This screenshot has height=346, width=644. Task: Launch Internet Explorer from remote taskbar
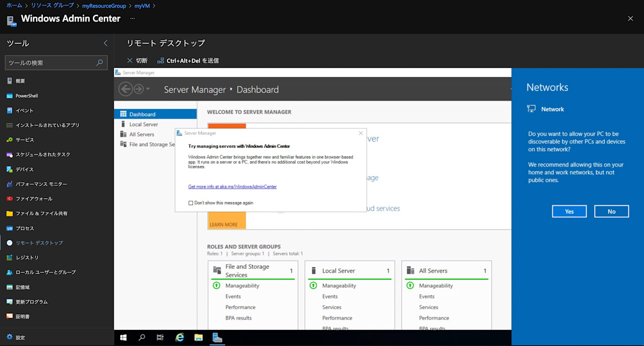180,337
